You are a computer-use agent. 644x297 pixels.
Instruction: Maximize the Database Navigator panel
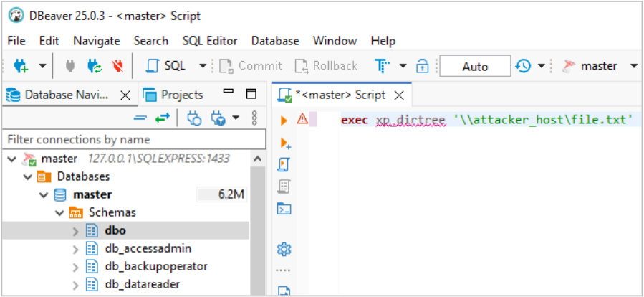(251, 94)
